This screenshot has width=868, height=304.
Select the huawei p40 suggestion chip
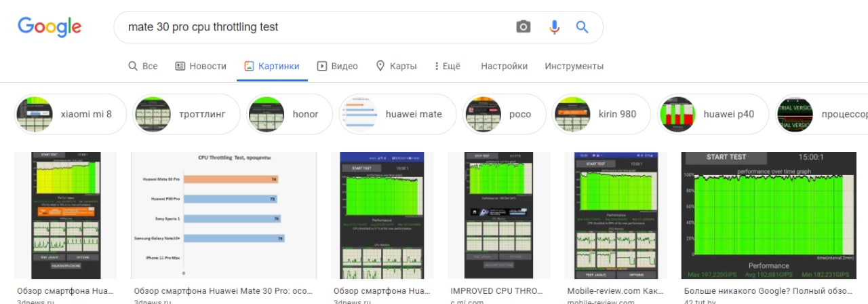tap(714, 114)
